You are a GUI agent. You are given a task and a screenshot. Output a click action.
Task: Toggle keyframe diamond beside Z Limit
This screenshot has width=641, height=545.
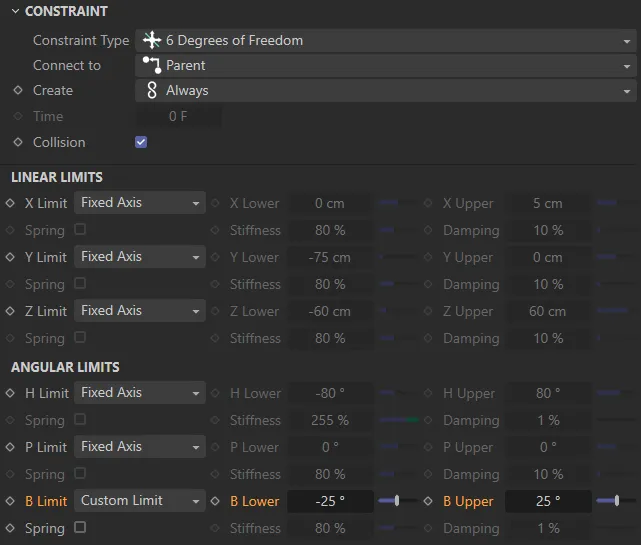(x=10, y=311)
